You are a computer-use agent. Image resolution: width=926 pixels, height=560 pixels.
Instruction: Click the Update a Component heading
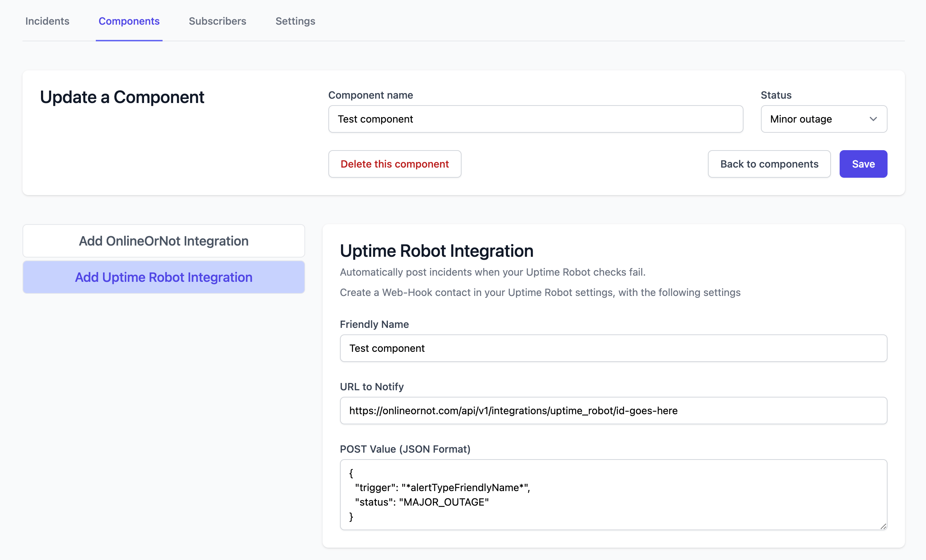tap(122, 97)
